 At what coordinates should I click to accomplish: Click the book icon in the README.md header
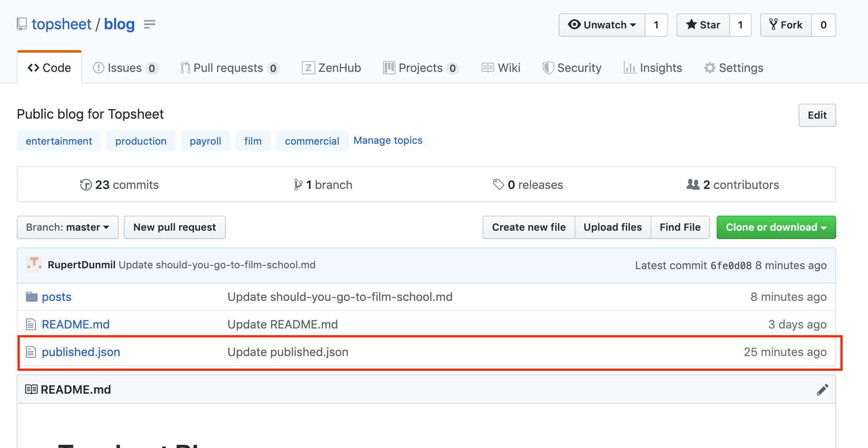coord(31,389)
